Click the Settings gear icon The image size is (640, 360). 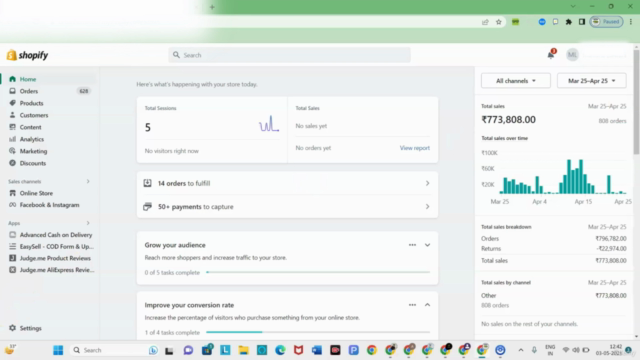pyautogui.click(x=12, y=328)
